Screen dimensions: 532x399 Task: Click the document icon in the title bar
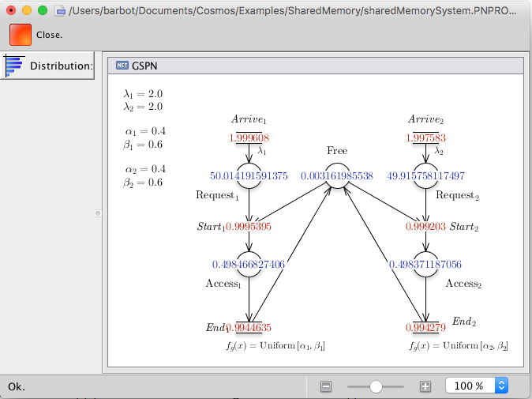click(60, 10)
